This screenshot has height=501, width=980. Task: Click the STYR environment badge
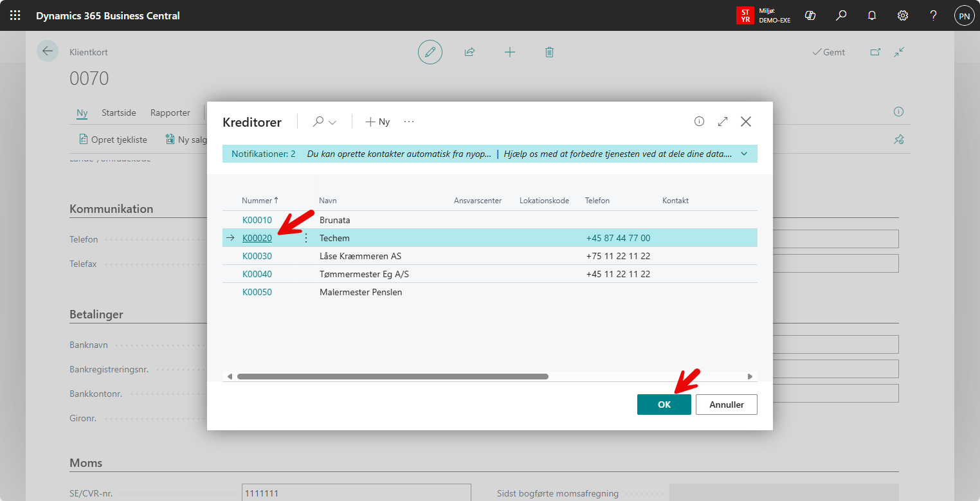click(745, 15)
